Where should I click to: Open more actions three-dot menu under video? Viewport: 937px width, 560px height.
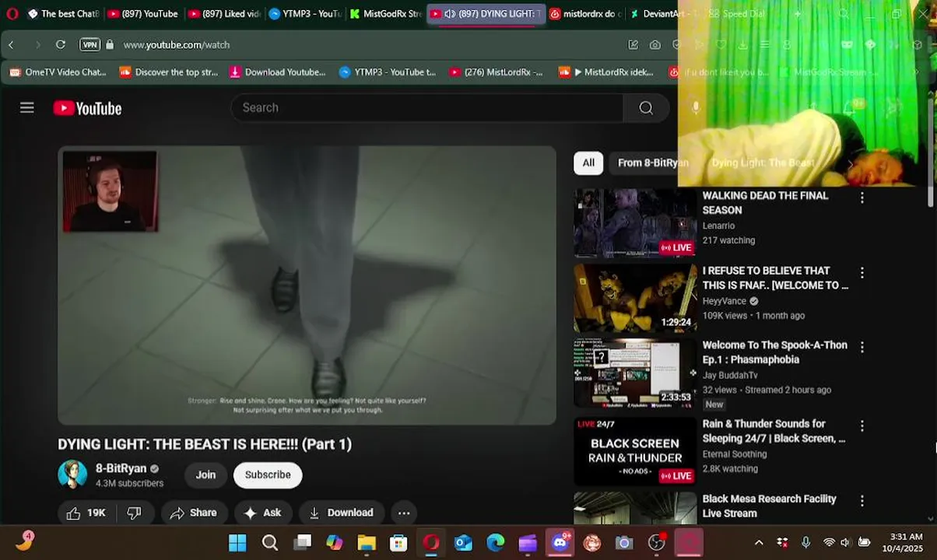click(404, 513)
